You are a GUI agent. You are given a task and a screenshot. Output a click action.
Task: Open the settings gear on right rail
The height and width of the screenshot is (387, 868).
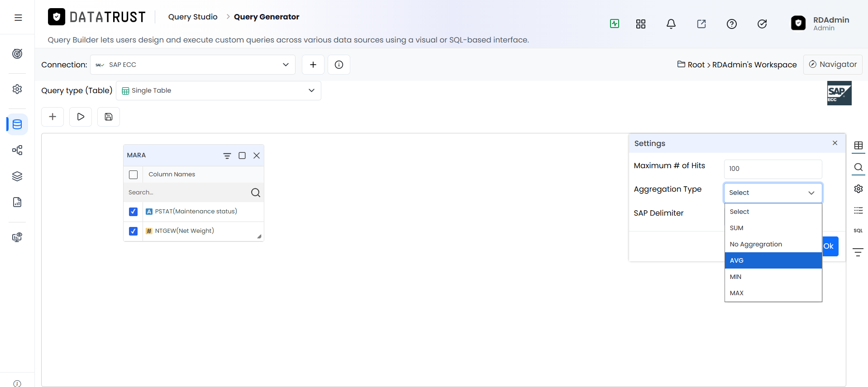point(858,189)
